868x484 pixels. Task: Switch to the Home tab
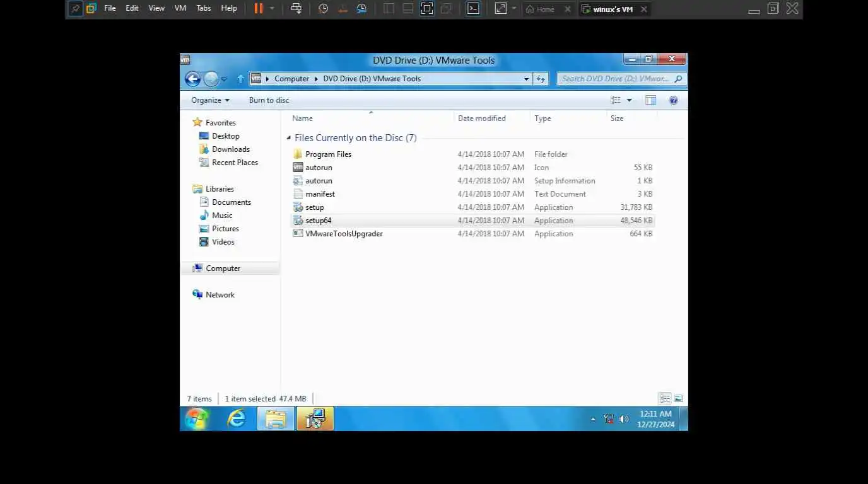click(541, 9)
